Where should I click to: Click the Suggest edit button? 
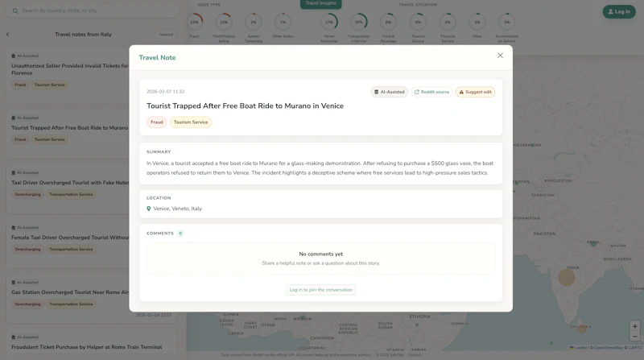point(475,92)
